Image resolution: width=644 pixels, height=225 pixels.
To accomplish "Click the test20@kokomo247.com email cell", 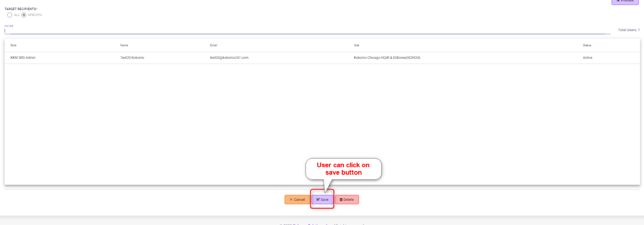I will [229, 58].
